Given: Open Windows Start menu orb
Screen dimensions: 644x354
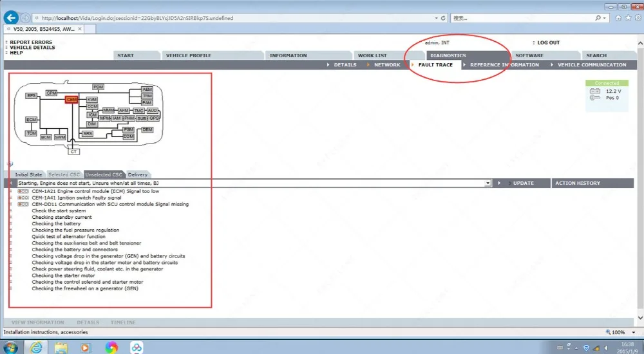Looking at the screenshot, I should pyautogui.click(x=10, y=348).
